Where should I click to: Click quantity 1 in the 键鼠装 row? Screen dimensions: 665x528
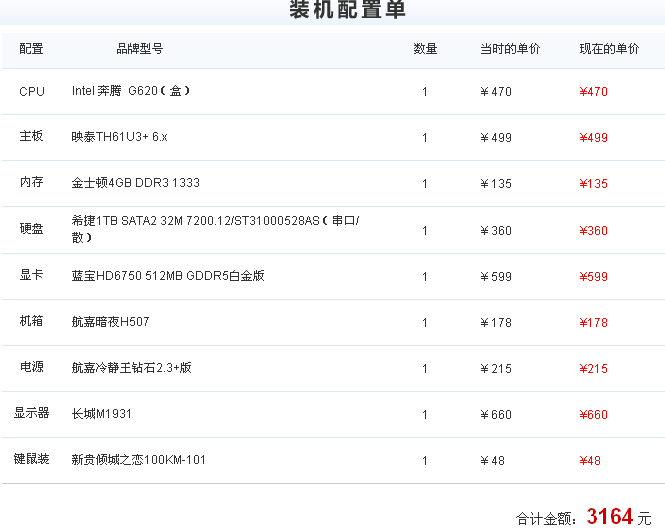(425, 461)
